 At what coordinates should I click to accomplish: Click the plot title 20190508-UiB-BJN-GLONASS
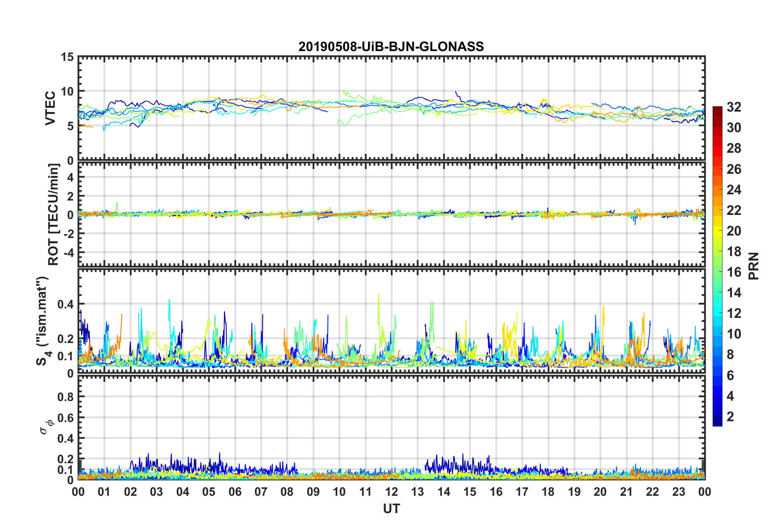click(x=391, y=47)
